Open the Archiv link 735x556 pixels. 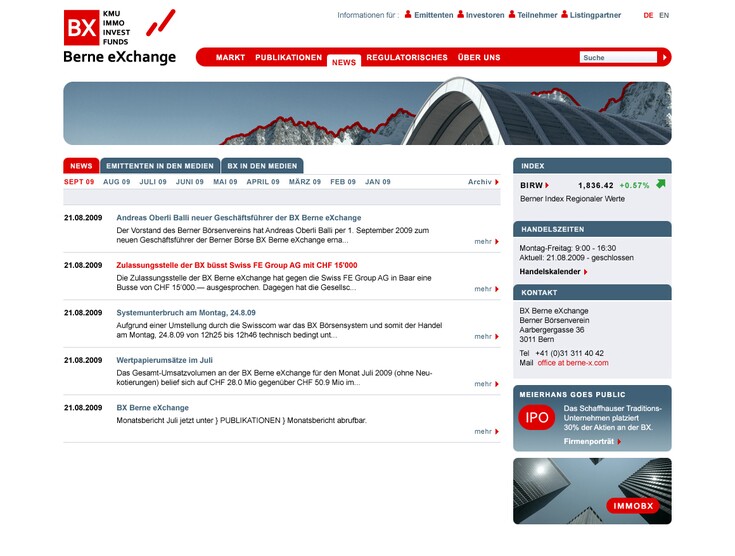(x=480, y=182)
